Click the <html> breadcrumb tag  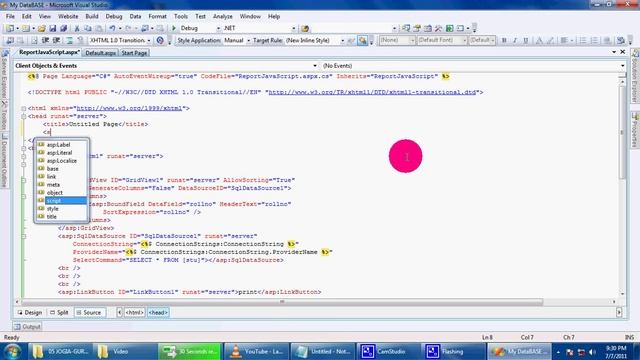pos(134,313)
